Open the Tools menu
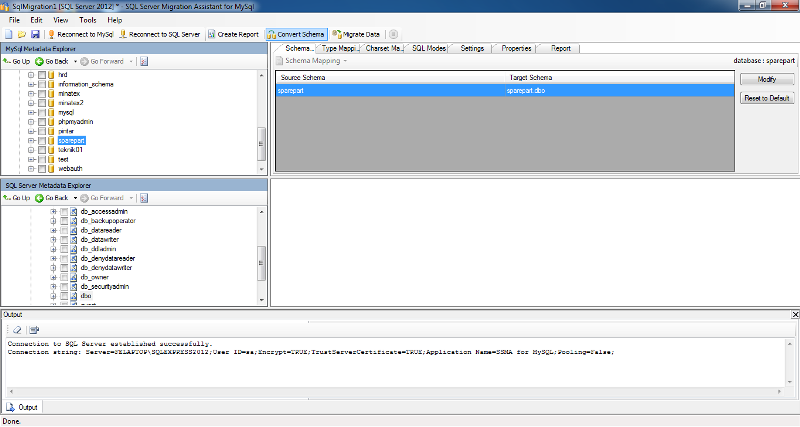The height and width of the screenshot is (427, 800). click(88, 20)
